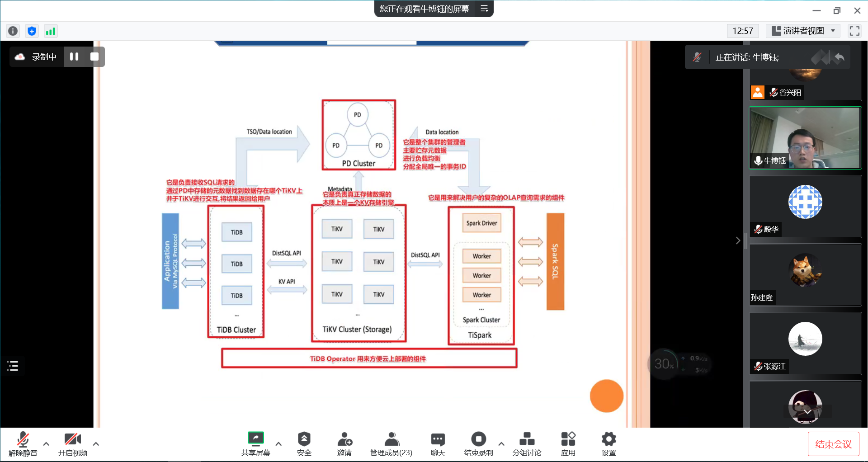Click muted mic icon on 张源江 tile

[x=758, y=366]
